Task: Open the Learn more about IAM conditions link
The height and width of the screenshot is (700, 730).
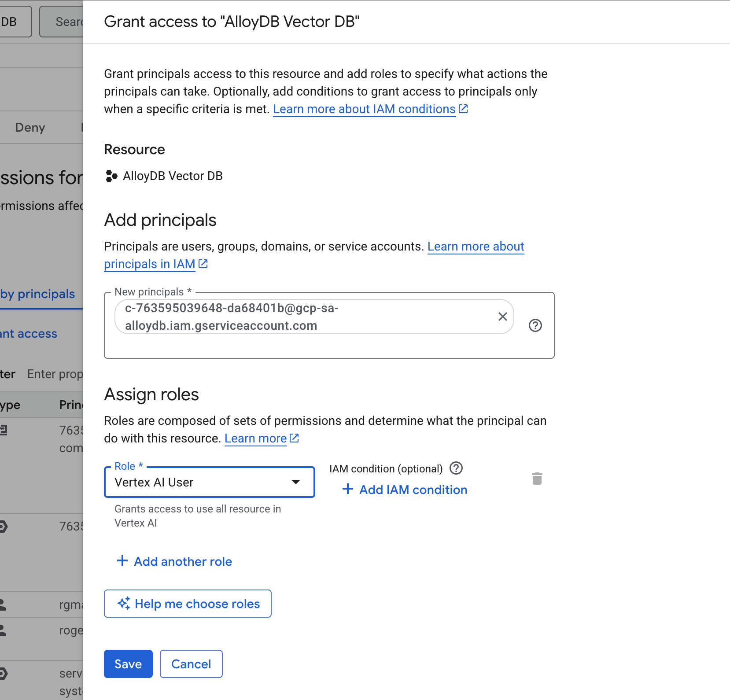Action: coord(364,109)
